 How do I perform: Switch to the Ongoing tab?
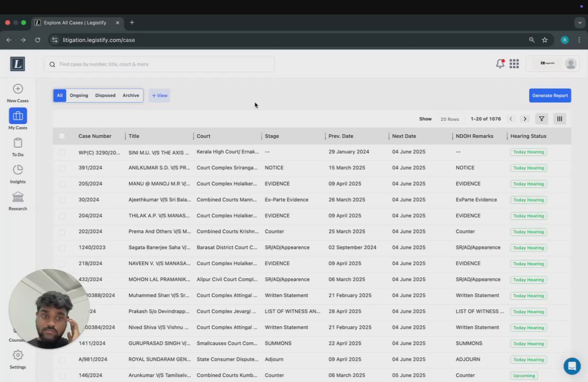[79, 95]
